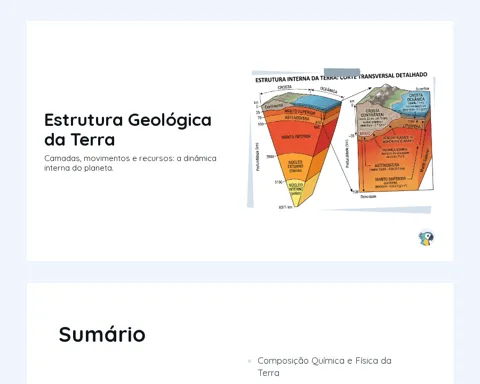The width and height of the screenshot is (480, 384).
Task: Click the parrot mascot logo icon
Action: (x=426, y=238)
